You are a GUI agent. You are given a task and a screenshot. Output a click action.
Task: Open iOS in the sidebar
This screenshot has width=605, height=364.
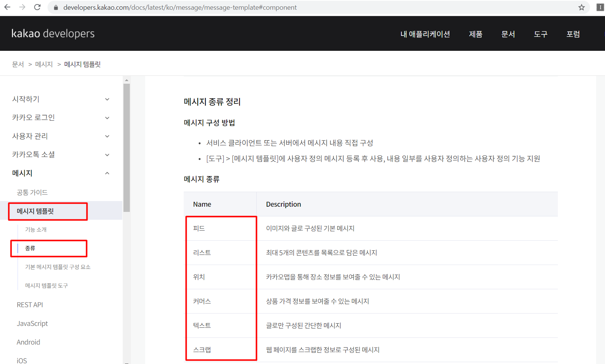click(x=22, y=361)
